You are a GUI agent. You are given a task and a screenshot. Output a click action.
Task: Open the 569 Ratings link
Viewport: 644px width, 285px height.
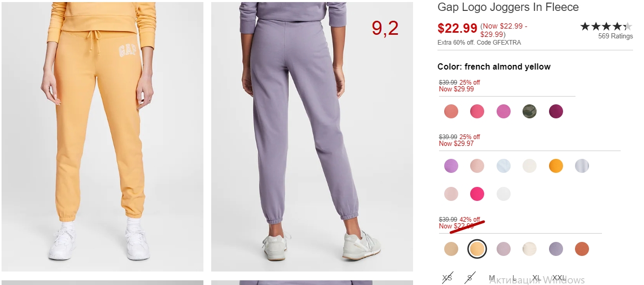[615, 36]
